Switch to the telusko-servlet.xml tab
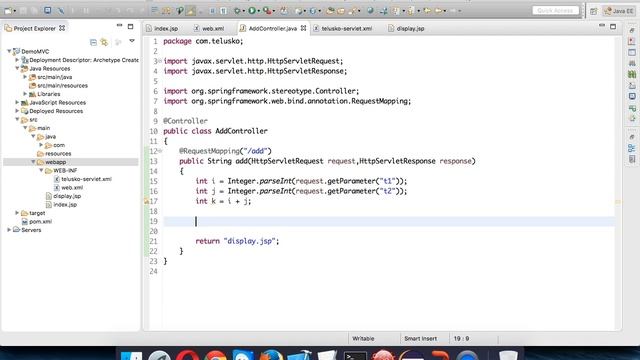 [x=342, y=29]
